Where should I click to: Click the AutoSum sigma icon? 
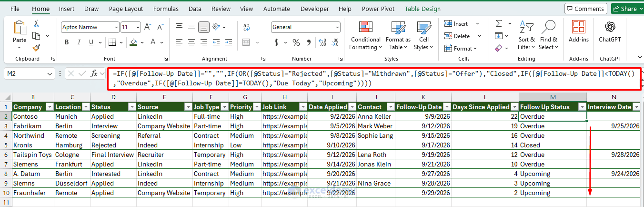(x=499, y=23)
